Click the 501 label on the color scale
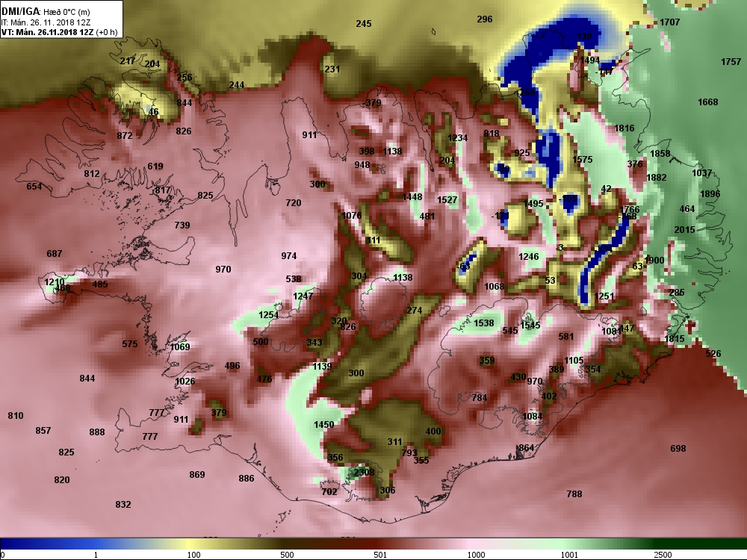747x560 pixels. 380,555
